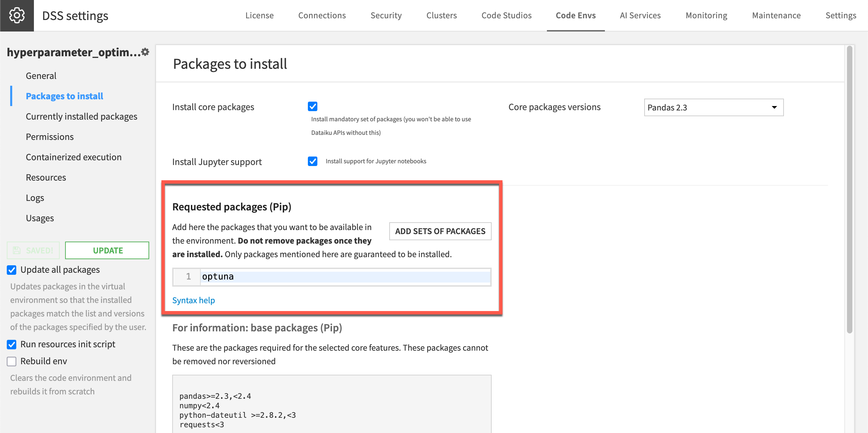
Task: Select Packages to install in sidebar
Action: [64, 96]
